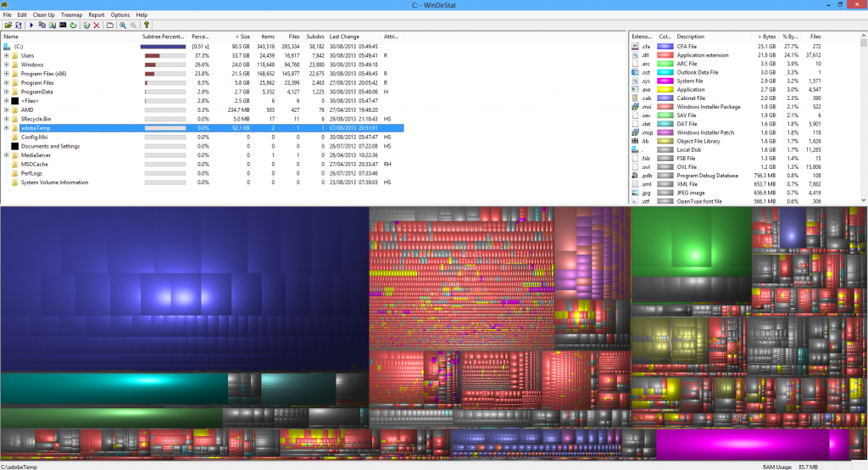Sort by the Subtree Percentage column header
This screenshot has height=470, width=868.
click(164, 36)
